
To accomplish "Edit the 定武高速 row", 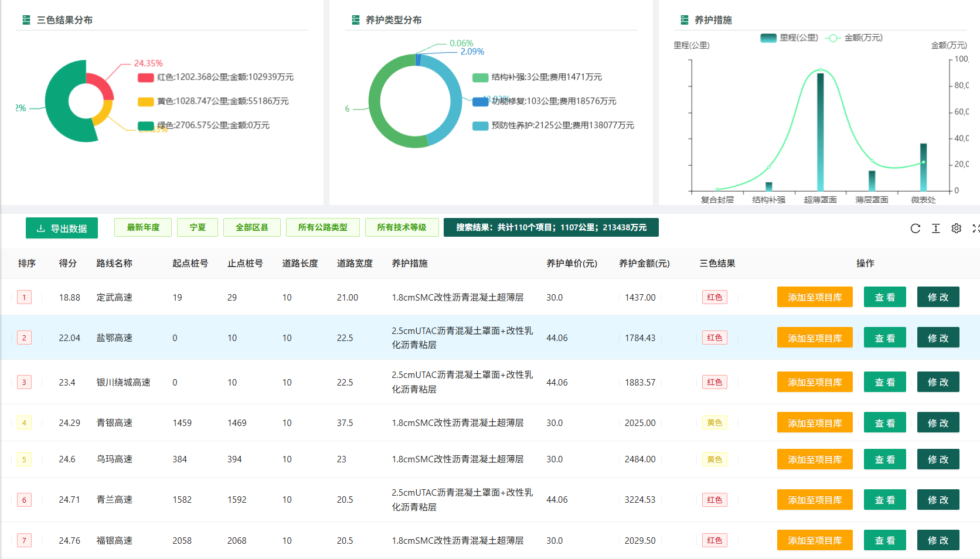I will click(x=938, y=297).
